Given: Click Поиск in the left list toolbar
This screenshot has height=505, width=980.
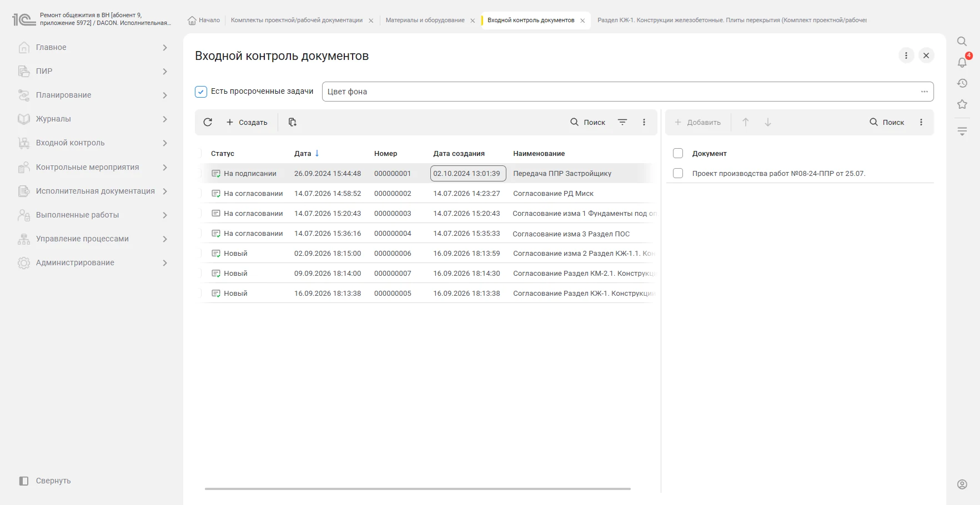Looking at the screenshot, I should [x=588, y=122].
